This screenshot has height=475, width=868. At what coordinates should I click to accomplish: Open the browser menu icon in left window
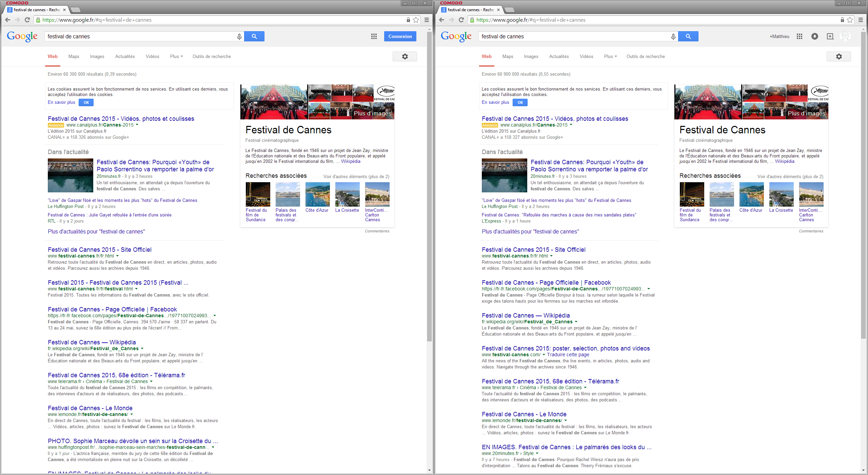(x=427, y=20)
